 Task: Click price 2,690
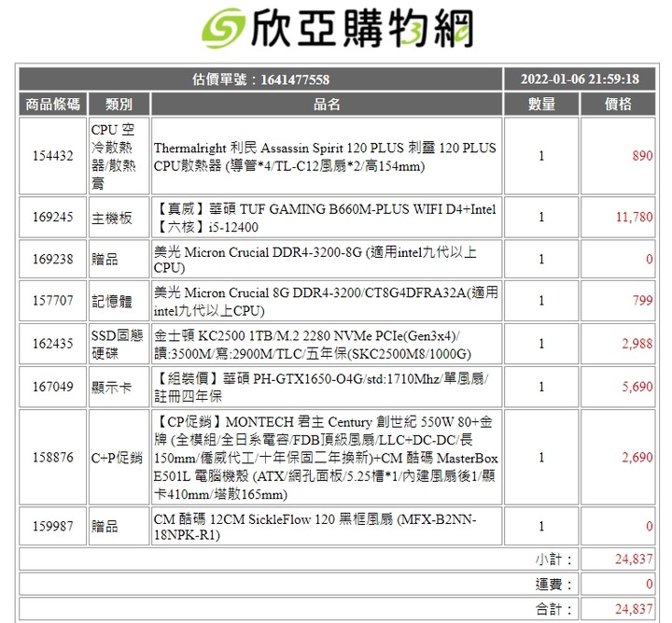click(x=637, y=457)
